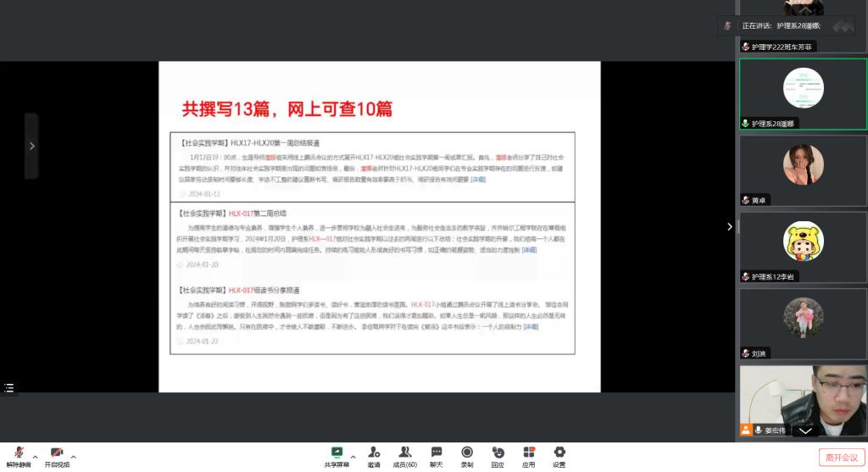The height and width of the screenshot is (472, 868).
Task: Select 护理系28潘娜 speaker video tile
Action: [x=803, y=93]
